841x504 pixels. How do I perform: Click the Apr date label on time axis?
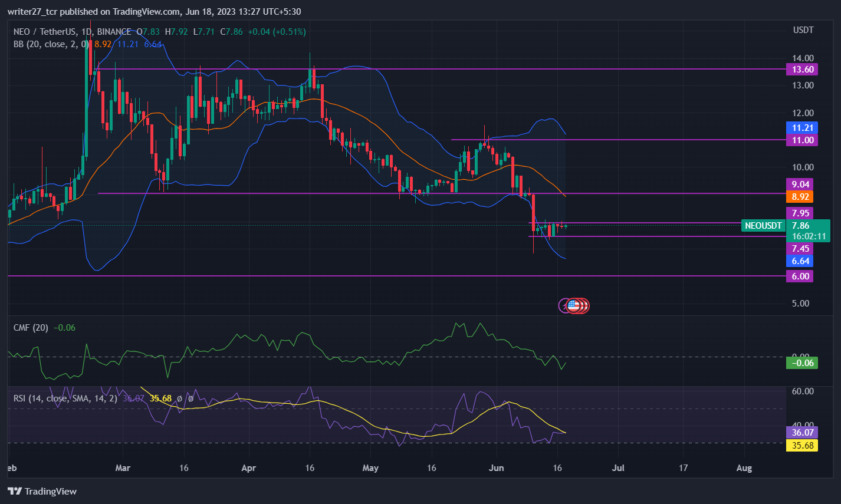click(x=249, y=468)
